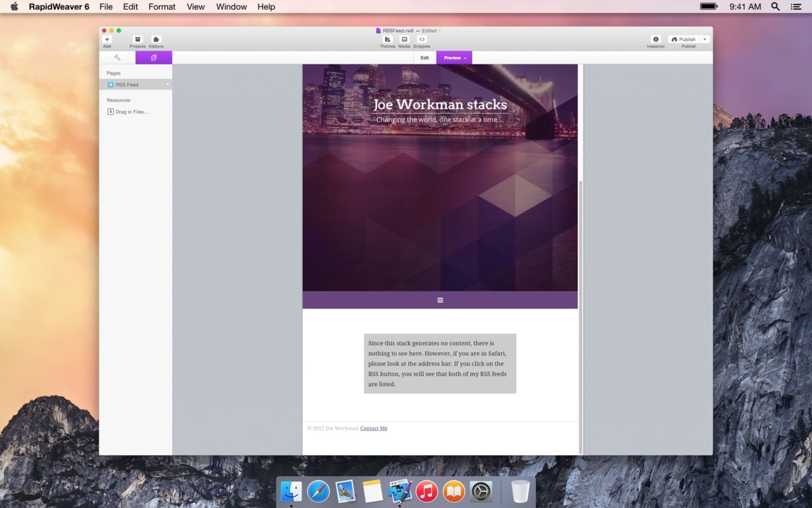
Task: Click the preview vertical scrollbar
Action: click(580, 317)
